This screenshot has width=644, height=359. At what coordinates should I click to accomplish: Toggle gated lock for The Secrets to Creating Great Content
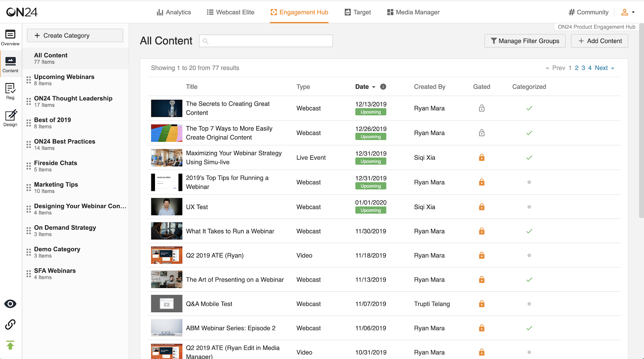482,108
